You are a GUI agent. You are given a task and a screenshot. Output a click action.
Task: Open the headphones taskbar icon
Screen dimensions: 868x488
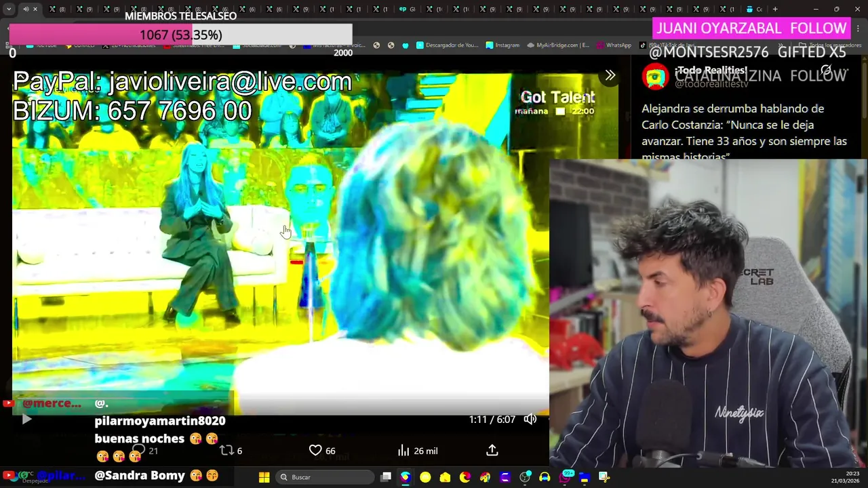click(545, 477)
